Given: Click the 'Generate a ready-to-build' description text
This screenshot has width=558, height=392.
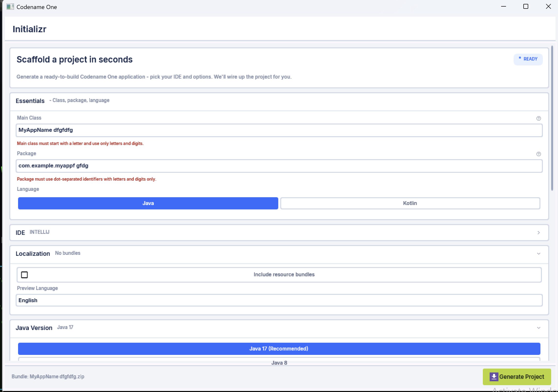Looking at the screenshot, I should pos(154,77).
